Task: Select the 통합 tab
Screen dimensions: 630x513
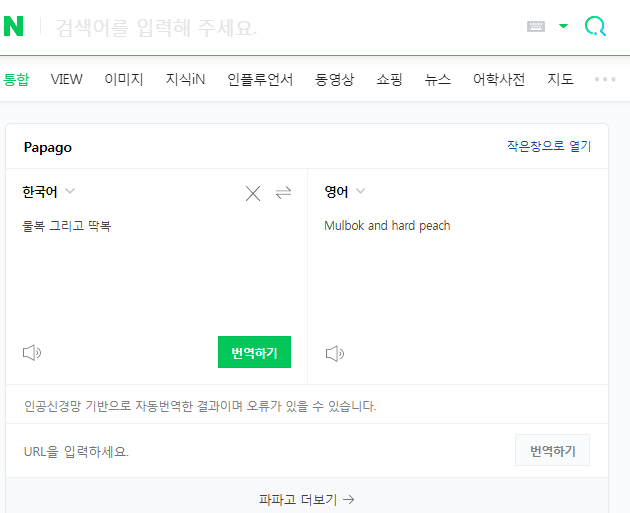Action: 16,79
